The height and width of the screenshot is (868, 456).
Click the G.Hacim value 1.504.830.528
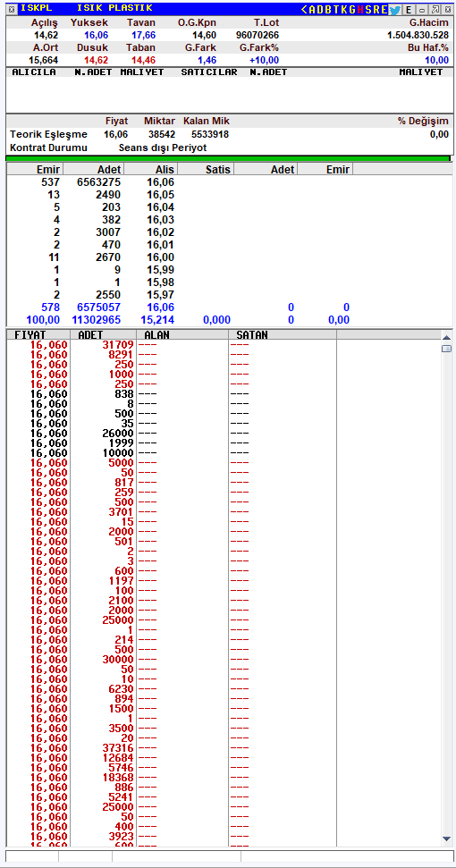tap(418, 35)
